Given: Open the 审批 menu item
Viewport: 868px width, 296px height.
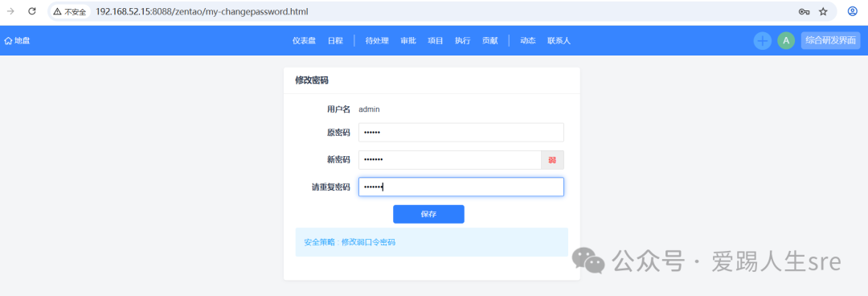Looking at the screenshot, I should tap(408, 40).
